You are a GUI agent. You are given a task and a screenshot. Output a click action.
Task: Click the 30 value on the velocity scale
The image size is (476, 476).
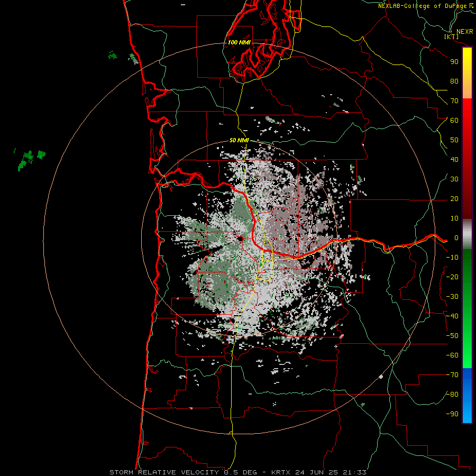click(454, 179)
